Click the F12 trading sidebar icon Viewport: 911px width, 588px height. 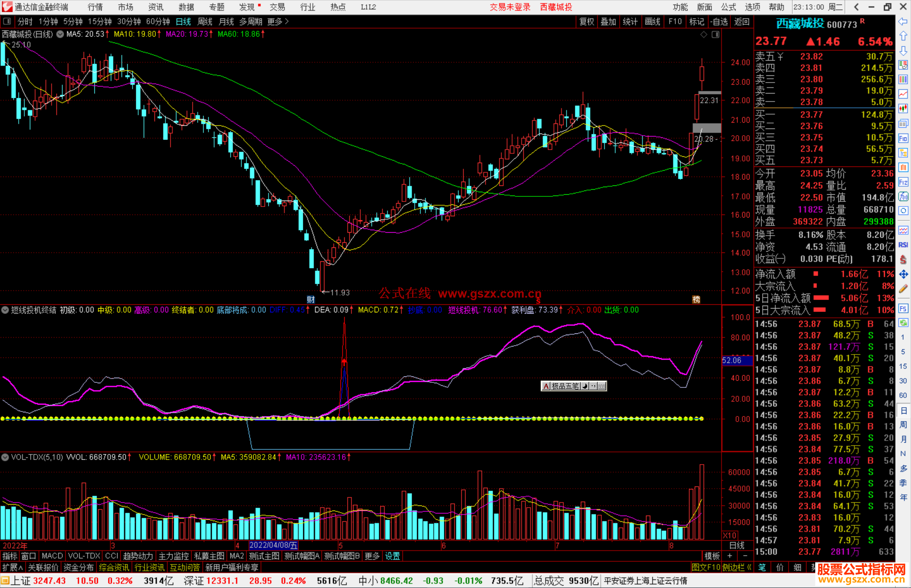[x=903, y=182]
